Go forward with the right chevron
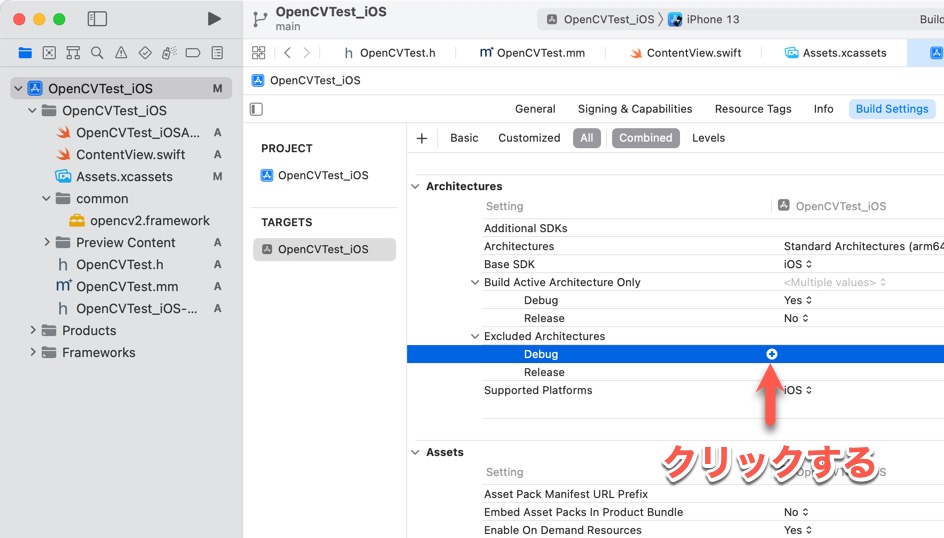The image size is (944, 538). [306, 53]
